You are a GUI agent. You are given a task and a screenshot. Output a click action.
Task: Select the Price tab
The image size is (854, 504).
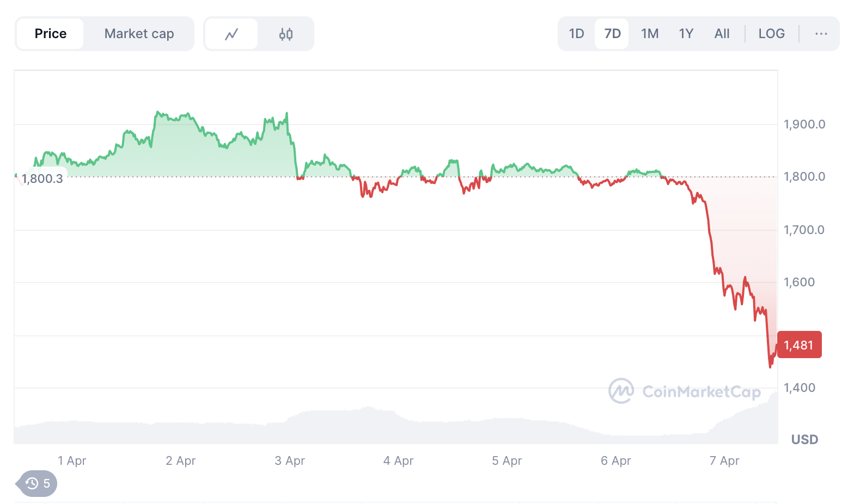tap(50, 34)
